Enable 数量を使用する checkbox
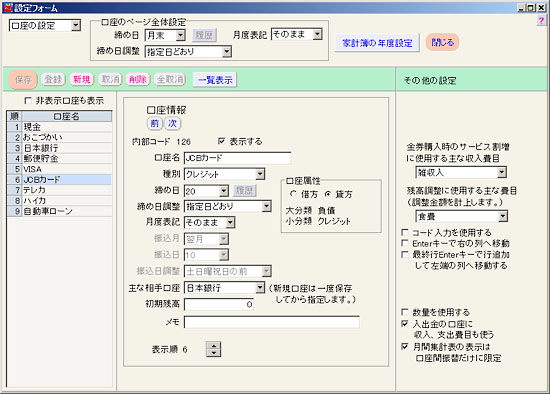Image resolution: width=550 pixels, height=394 pixels. tap(405, 312)
